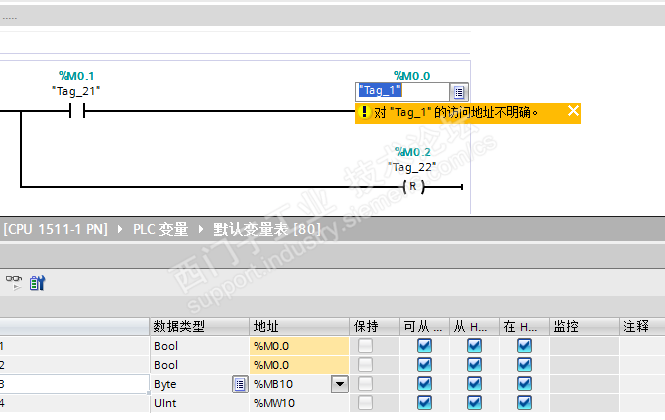Expand breadcrumb arrow before PLC 变量
The height and width of the screenshot is (420, 665).
pos(120,230)
